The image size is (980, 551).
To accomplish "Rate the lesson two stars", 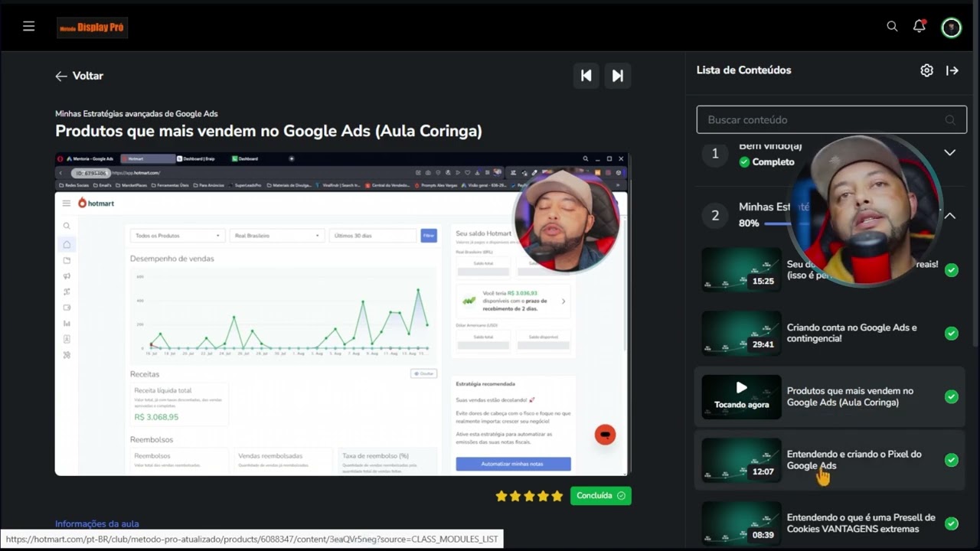I will (x=515, y=496).
